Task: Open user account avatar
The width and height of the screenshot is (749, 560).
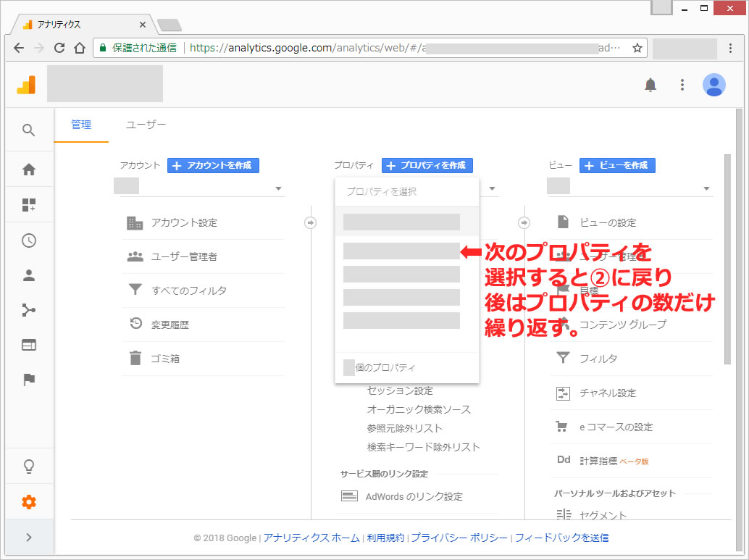Action: click(714, 85)
